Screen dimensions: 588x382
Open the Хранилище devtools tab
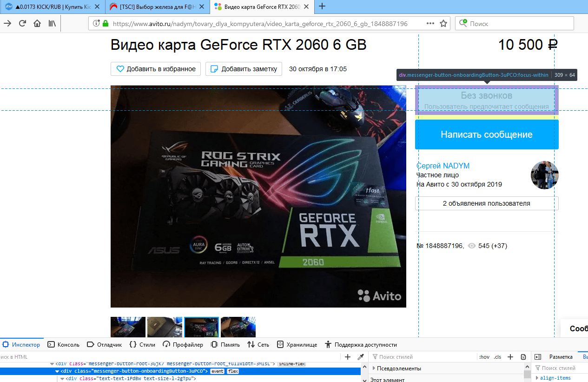(297, 345)
